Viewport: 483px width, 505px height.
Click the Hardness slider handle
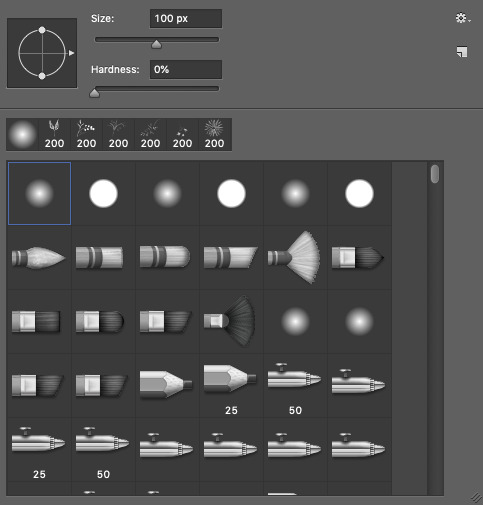coord(95,93)
